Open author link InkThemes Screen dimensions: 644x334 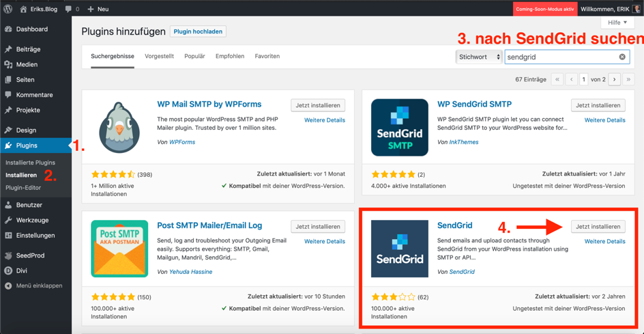click(x=464, y=142)
